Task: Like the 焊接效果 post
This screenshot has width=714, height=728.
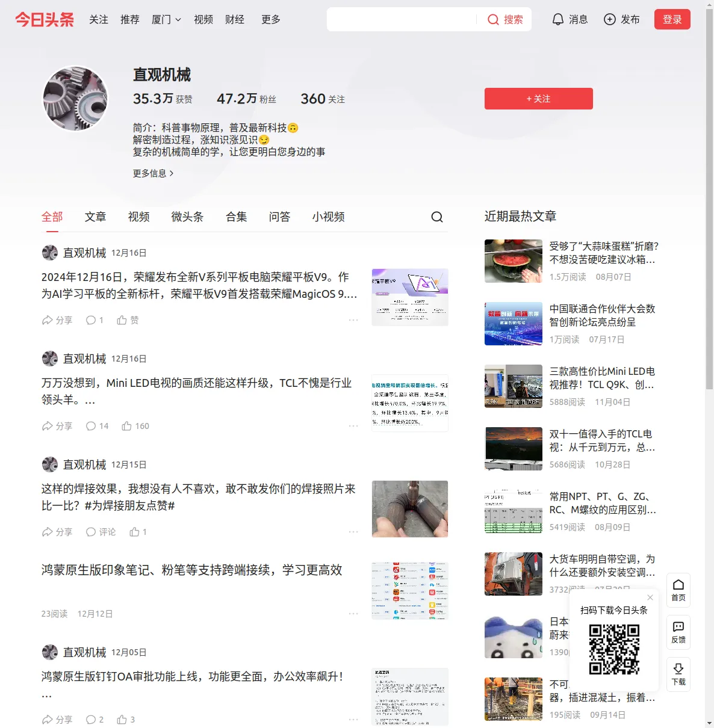Action: 138,532
